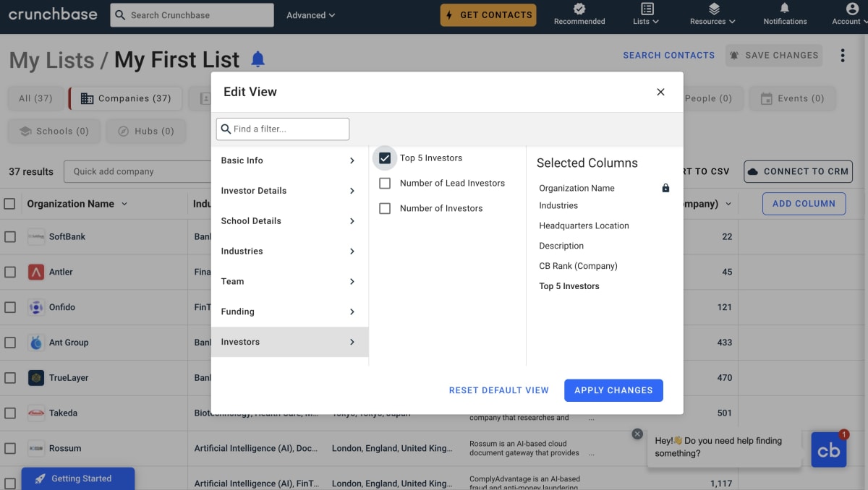Screen dimensions: 868x490
Task: Check Number of Lead Investors
Action: point(385,183)
